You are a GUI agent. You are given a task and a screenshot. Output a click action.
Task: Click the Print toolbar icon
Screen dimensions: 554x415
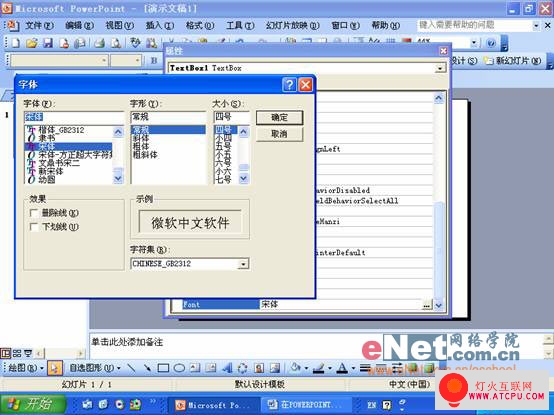coord(99,43)
